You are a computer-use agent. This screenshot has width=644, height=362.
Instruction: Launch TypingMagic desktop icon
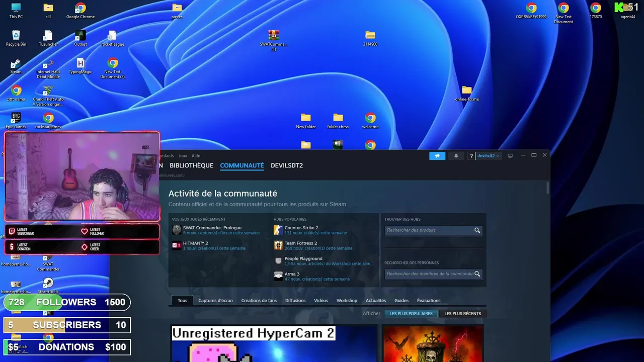pos(80,66)
